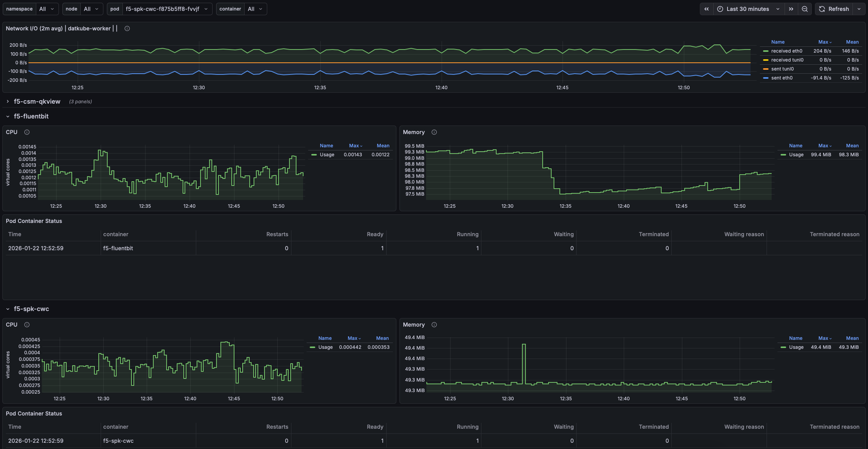Open the container variable dropdown
This screenshot has width=868, height=449.
(256, 9)
